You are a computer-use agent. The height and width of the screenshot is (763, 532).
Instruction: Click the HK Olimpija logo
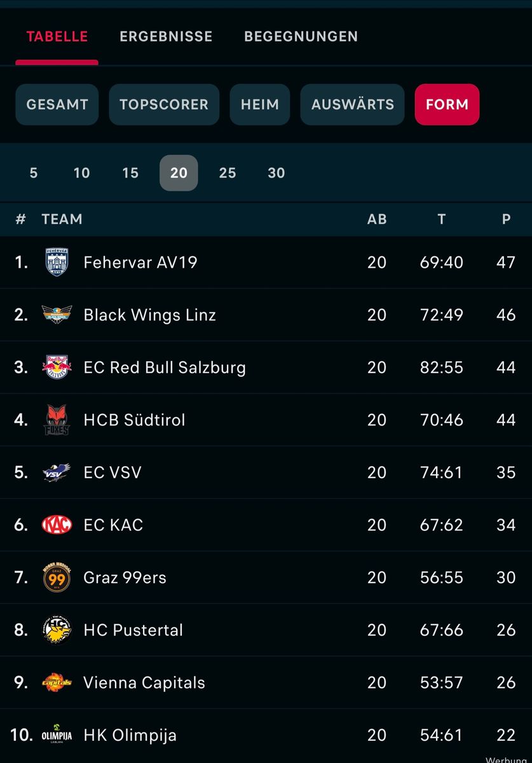point(57,734)
